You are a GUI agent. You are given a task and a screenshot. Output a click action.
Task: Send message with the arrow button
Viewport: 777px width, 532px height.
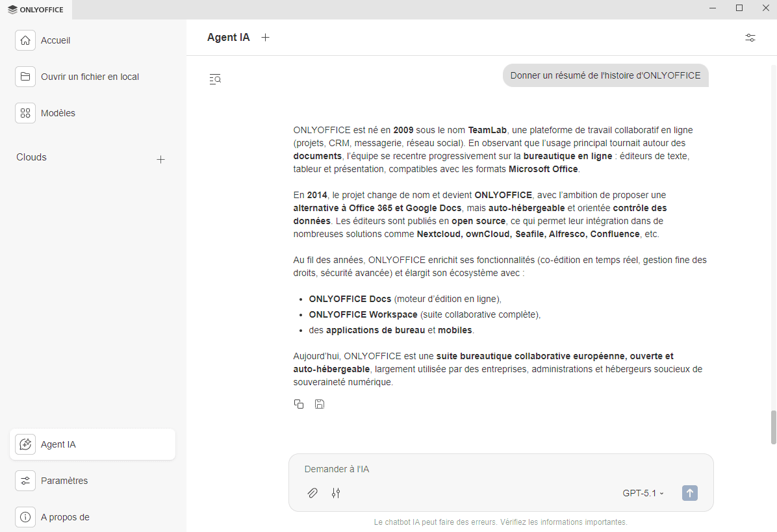689,493
